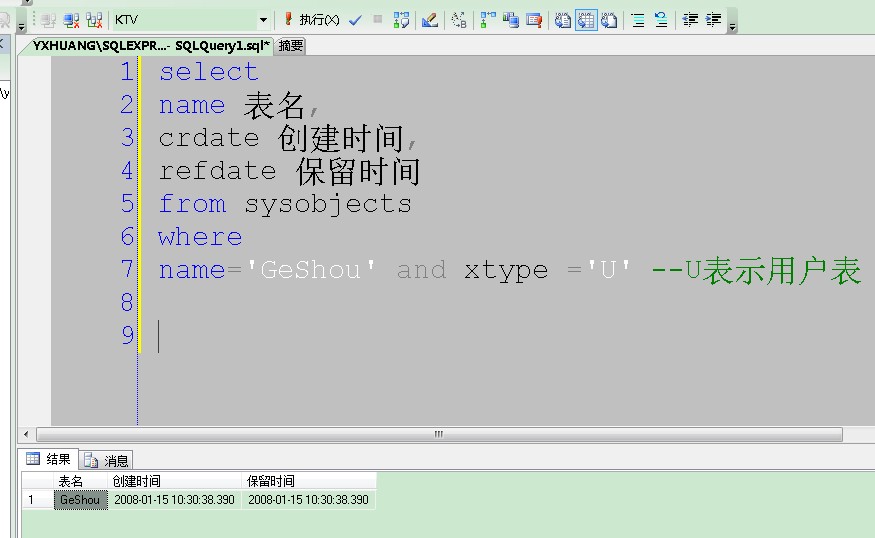Screen dimensions: 875x538
Task: Select result row header 1
Action: (x=37, y=499)
